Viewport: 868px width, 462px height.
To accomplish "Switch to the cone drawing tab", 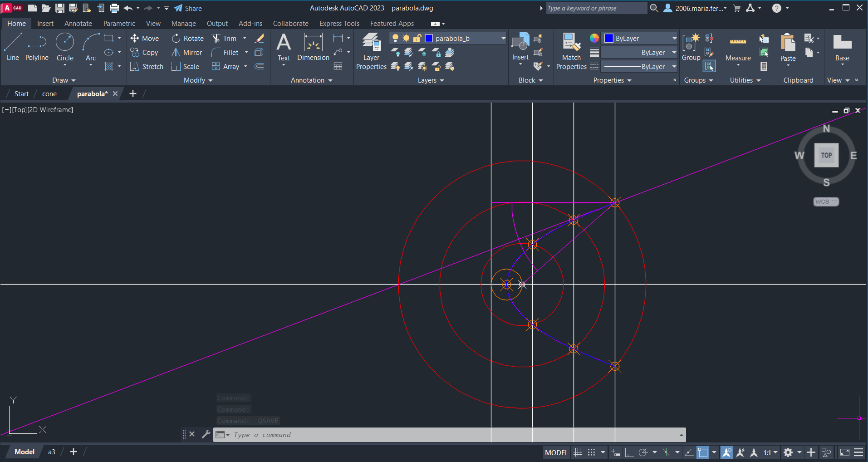I will [x=49, y=94].
